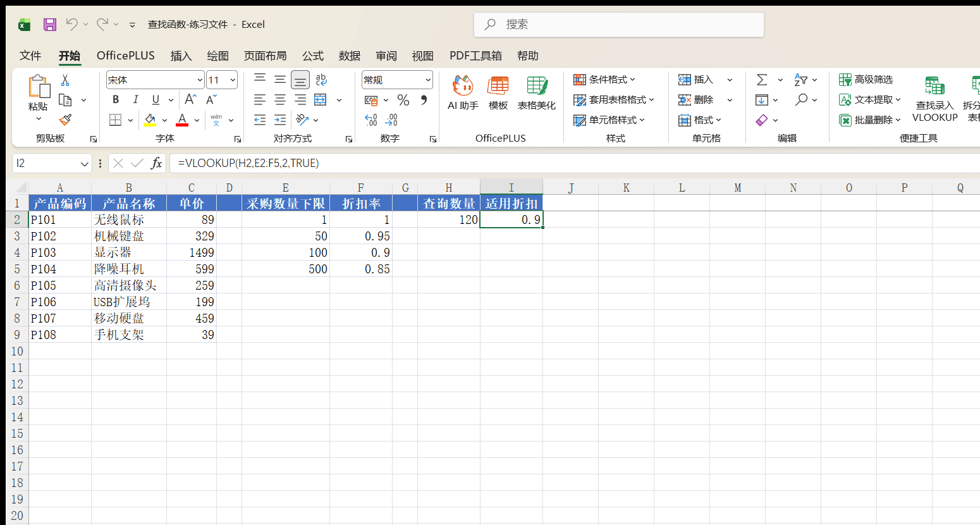Toggle Bold formatting
This screenshot has height=525, width=980.
point(116,100)
